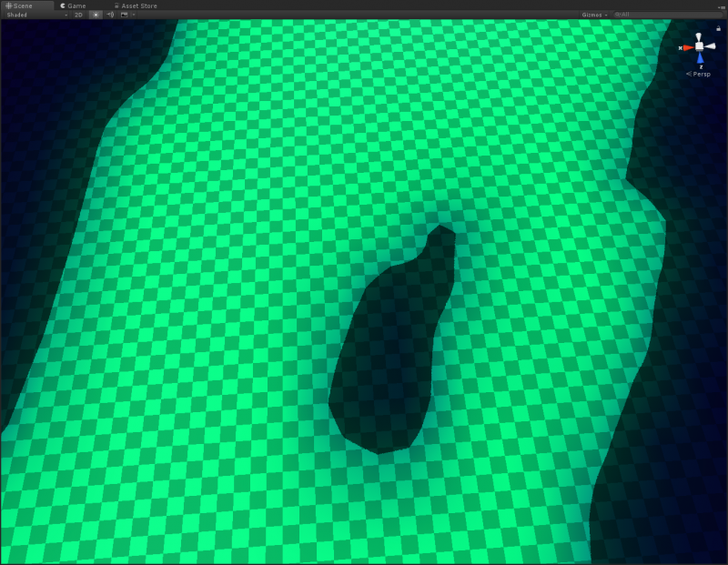Open the Shaded draw mode dropdown

click(36, 15)
